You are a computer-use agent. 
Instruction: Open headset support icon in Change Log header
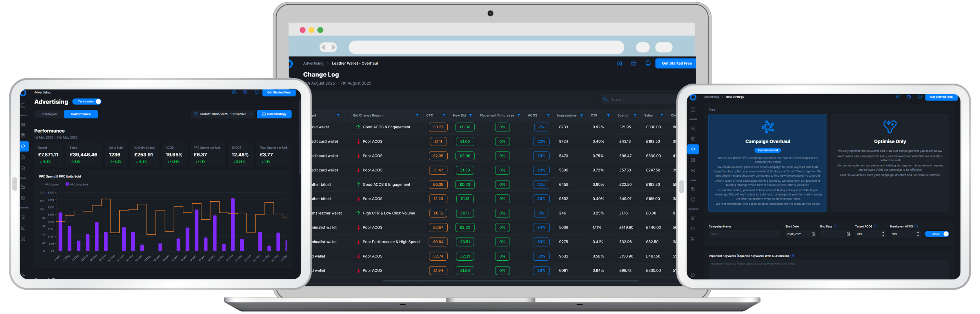(x=619, y=63)
